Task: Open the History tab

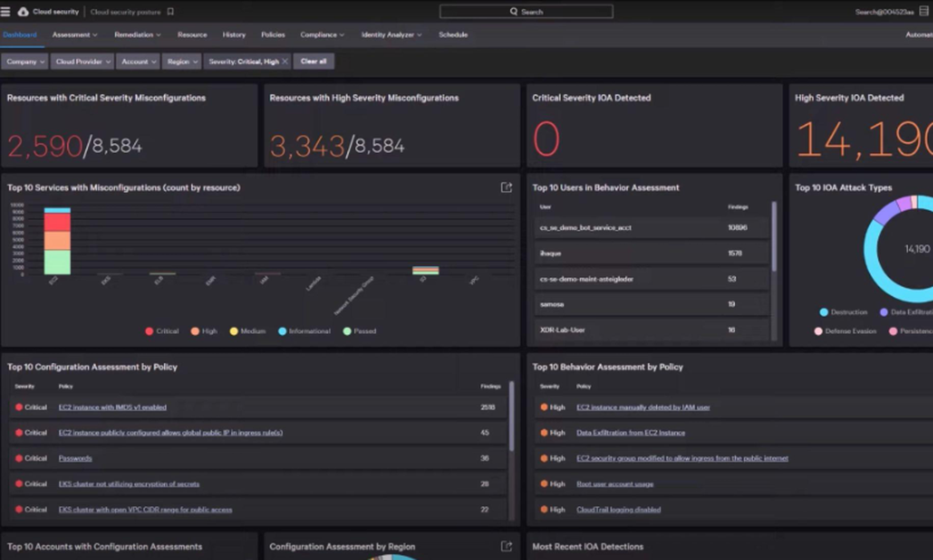Action: click(x=234, y=35)
